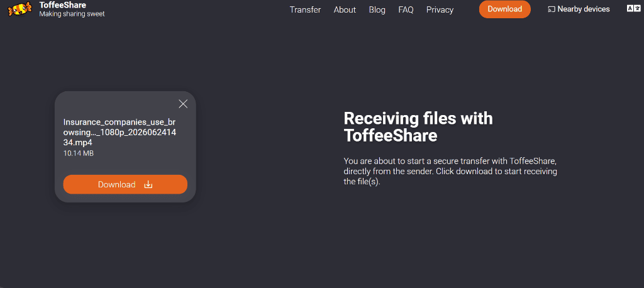Screen dimensions: 644x288
Task: Select the Insurance_companies mp4 file name
Action: [x=119, y=132]
